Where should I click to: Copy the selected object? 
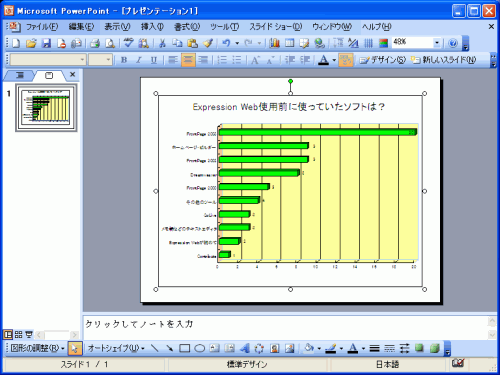177,43
